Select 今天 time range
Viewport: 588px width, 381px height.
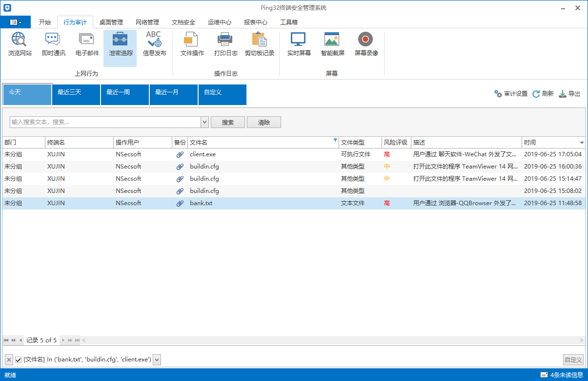(27, 95)
